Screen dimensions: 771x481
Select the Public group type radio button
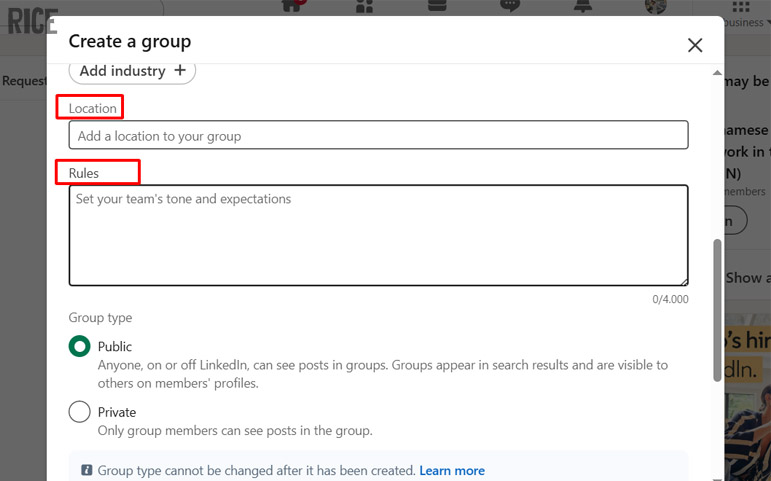click(80, 346)
